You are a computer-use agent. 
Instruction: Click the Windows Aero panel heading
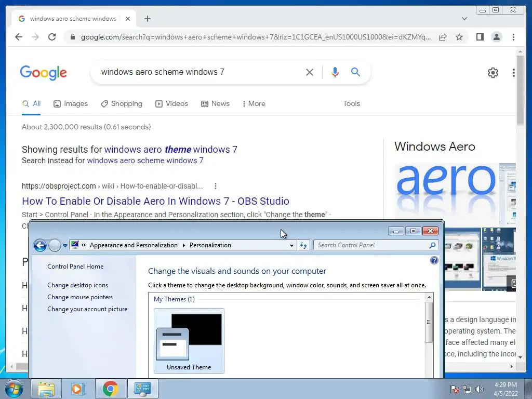[x=435, y=147]
